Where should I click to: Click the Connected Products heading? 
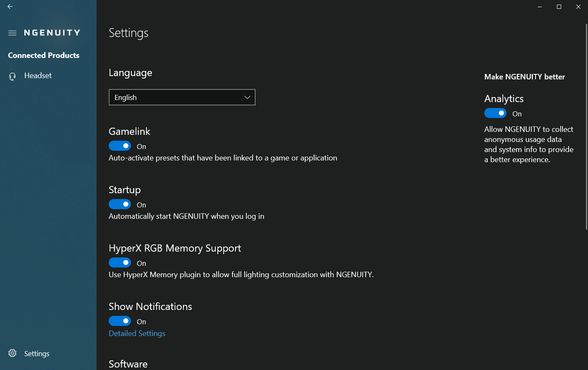click(44, 55)
